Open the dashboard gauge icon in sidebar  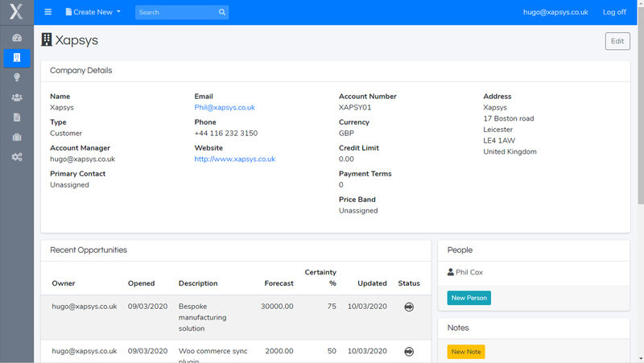click(17, 38)
